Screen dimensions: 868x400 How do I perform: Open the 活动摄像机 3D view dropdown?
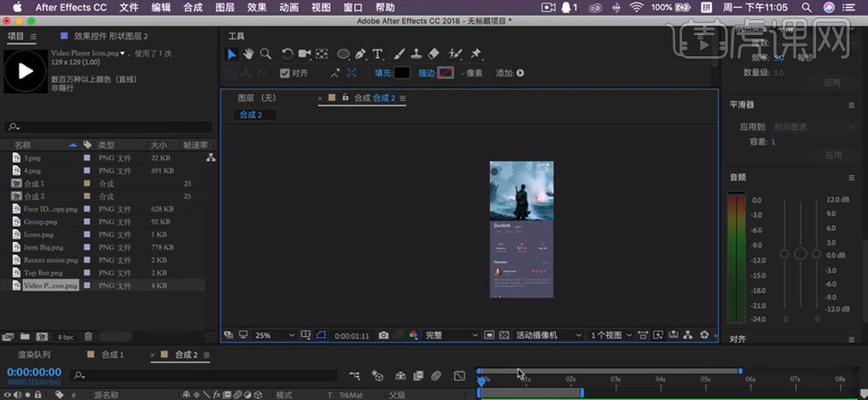549,335
